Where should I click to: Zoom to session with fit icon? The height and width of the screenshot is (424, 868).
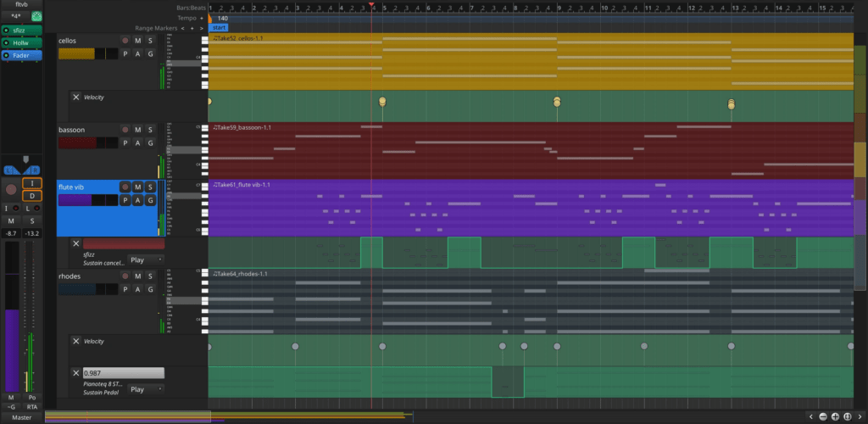848,417
